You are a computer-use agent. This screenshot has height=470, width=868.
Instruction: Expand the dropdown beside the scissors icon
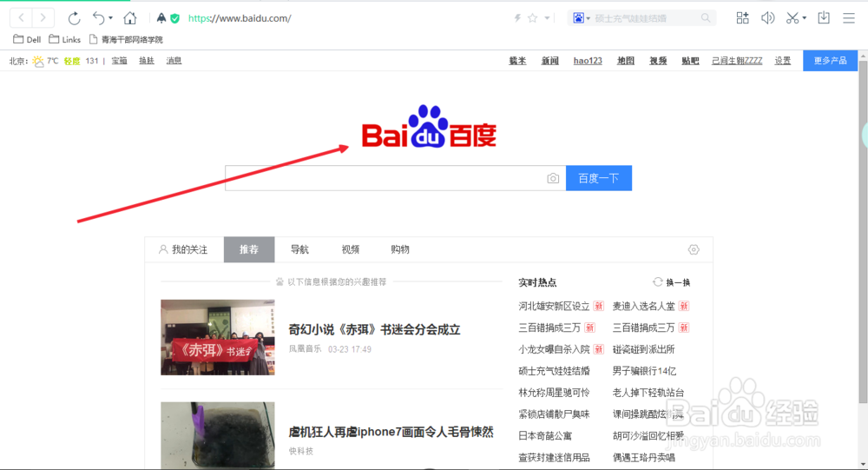pos(805,18)
